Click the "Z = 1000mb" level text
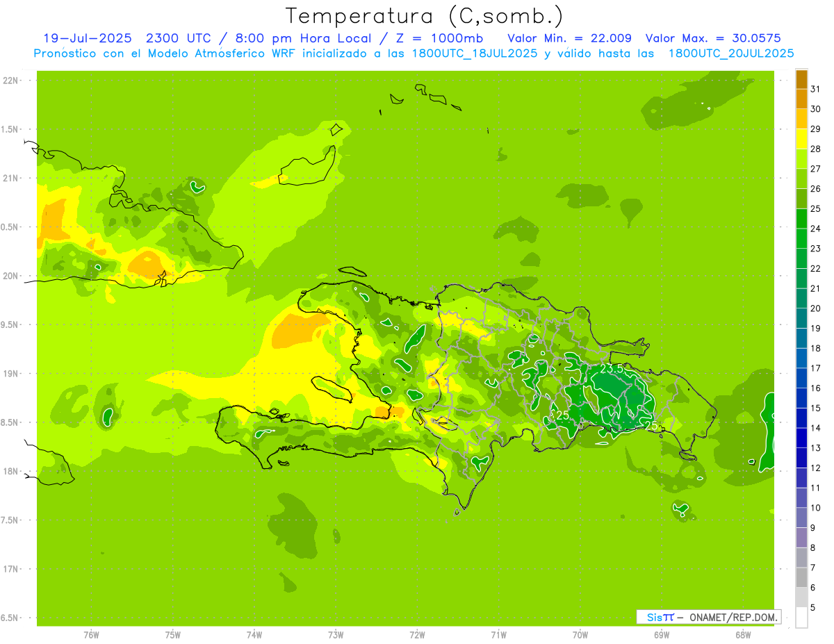The image size is (834, 644). (438, 38)
